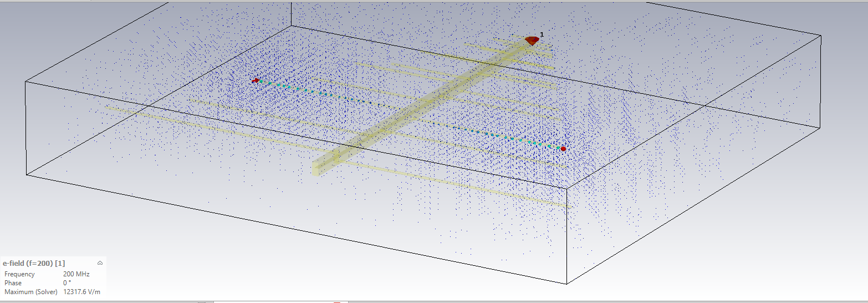Select the 200 MHz frequency value
Viewport: 868px width, 303px height.
[x=76, y=274]
